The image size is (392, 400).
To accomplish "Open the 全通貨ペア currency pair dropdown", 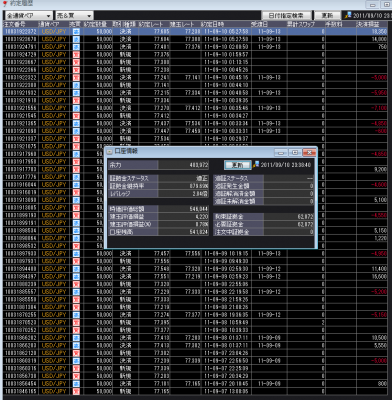I will pyautogui.click(x=28, y=16).
